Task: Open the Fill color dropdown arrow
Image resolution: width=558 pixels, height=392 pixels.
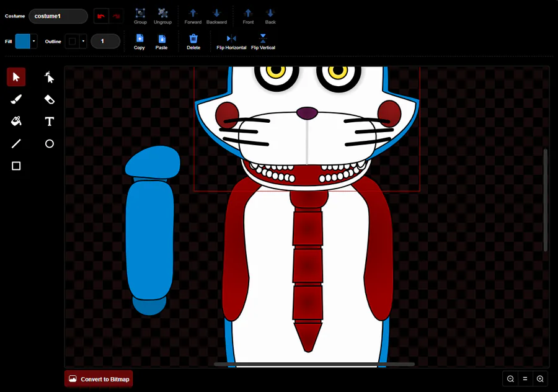Action: tap(34, 42)
